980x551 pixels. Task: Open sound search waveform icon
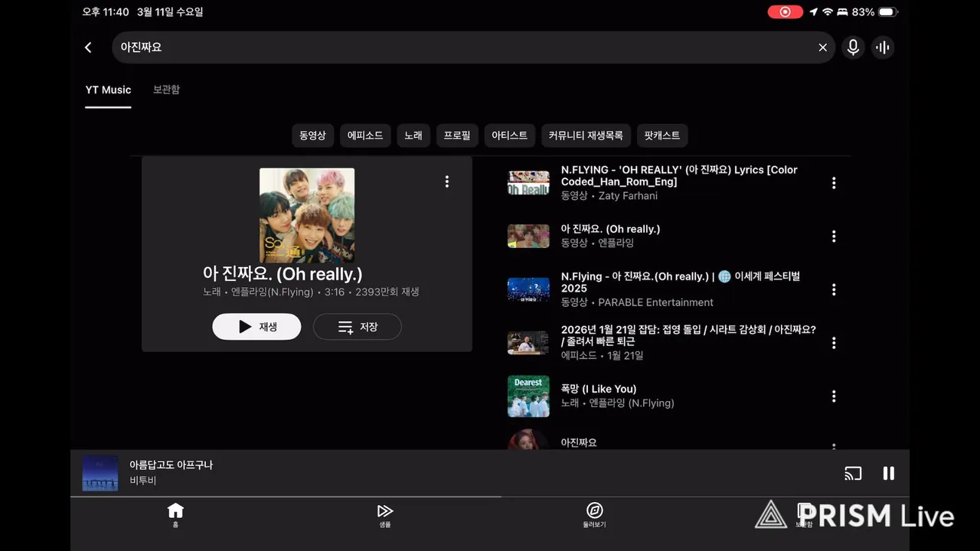click(x=883, y=47)
